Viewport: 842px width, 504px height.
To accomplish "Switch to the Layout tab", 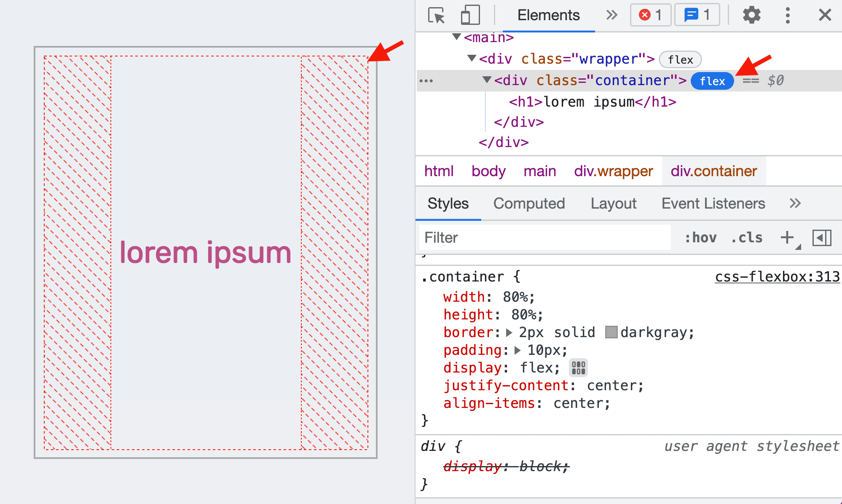I will tap(615, 203).
